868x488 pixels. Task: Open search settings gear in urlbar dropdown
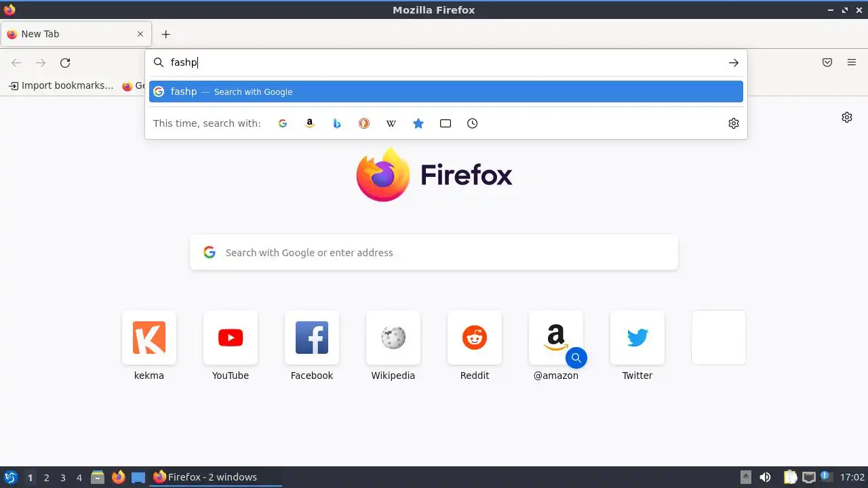734,123
